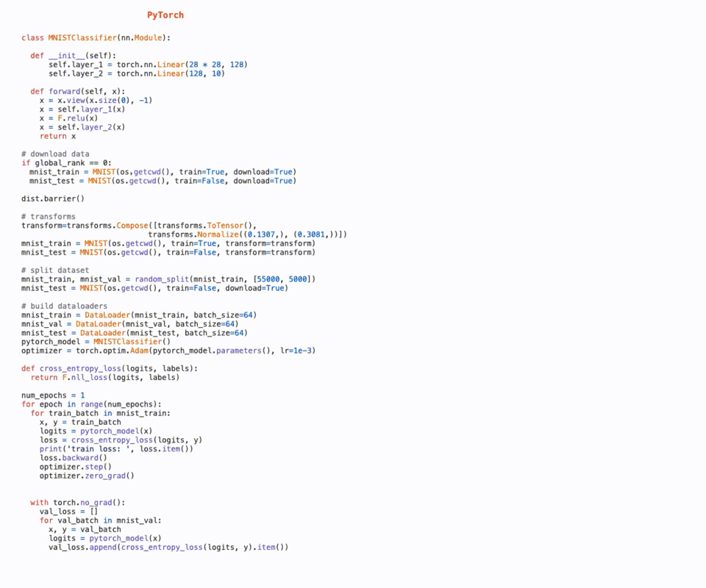
Task: Click "for train_batch in mnist_train:" line
Action: click(x=101, y=414)
